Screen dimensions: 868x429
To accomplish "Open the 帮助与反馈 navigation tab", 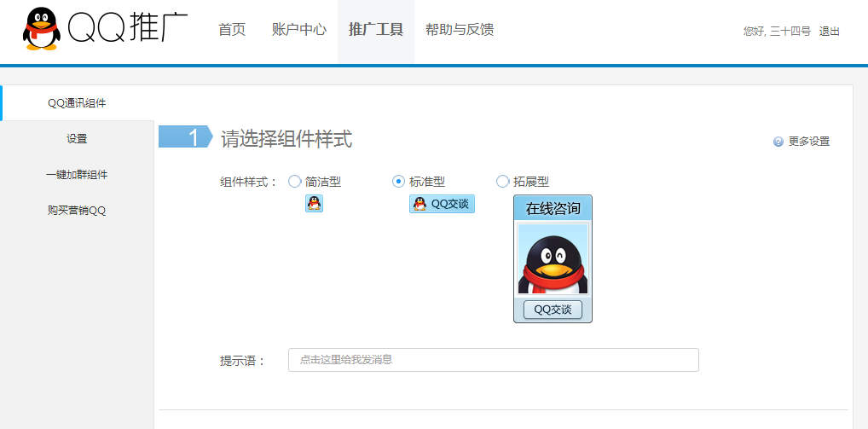I will pos(460,29).
